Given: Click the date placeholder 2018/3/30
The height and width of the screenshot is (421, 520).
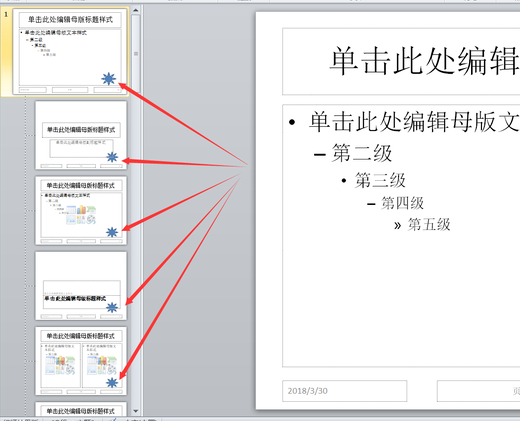Looking at the screenshot, I should point(344,391).
